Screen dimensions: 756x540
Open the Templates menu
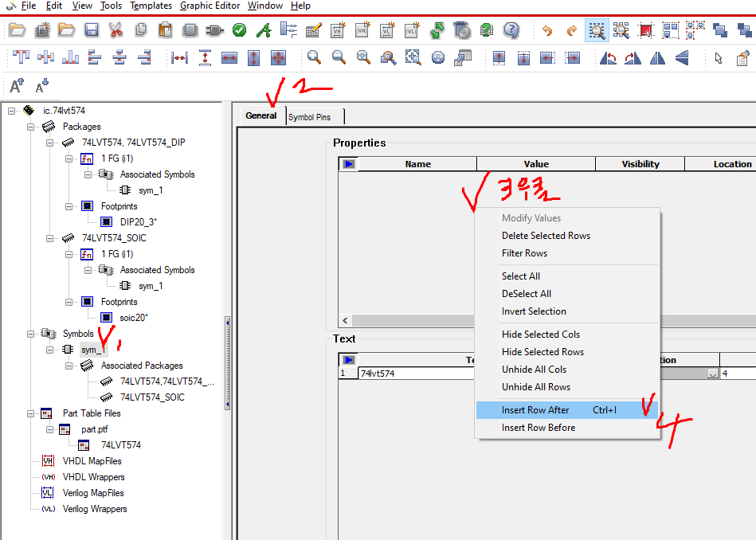151,6
